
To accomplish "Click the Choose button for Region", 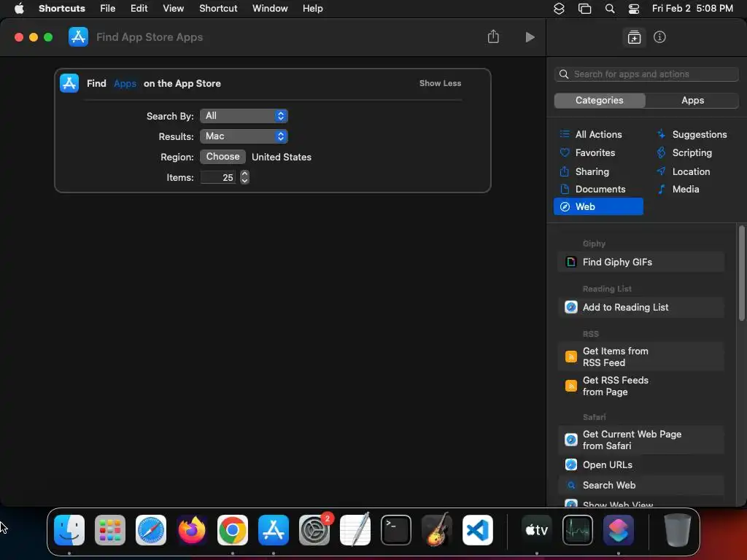I will 222,157.
